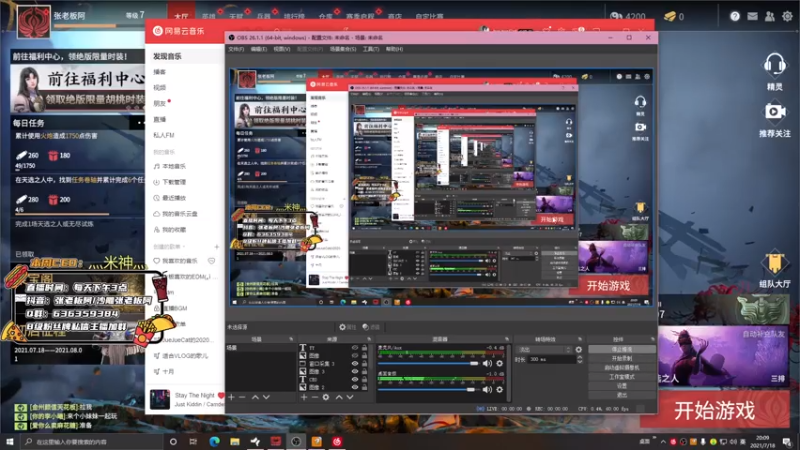Move source up in OBS Sources panel
This screenshot has width=800, height=450.
point(339,397)
